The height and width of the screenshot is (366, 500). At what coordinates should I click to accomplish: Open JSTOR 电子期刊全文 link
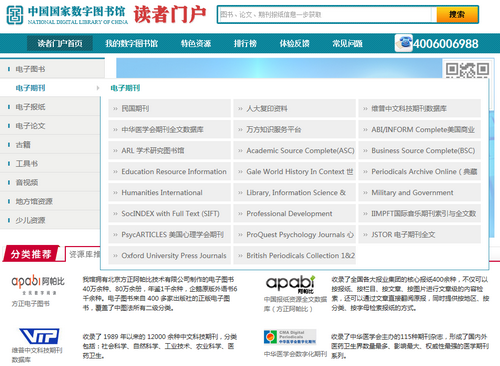coord(419,234)
